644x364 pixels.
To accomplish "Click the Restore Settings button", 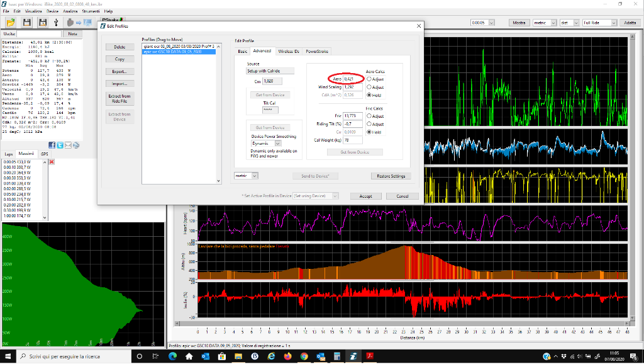I will click(391, 176).
